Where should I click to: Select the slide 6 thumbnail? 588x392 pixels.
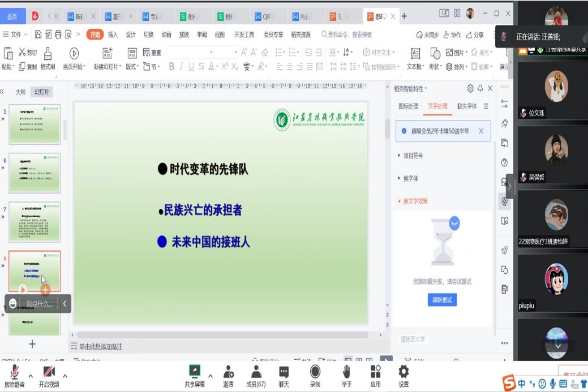coord(35,173)
